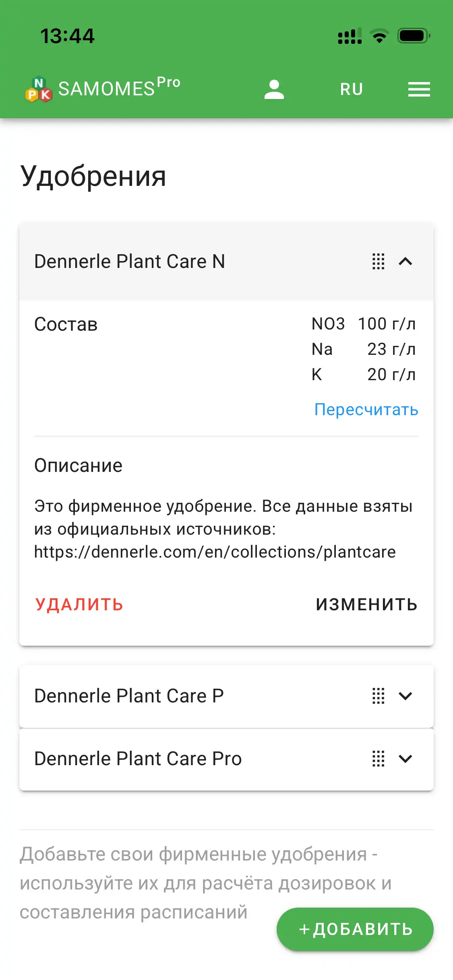Tap the battery status icon

click(x=414, y=36)
